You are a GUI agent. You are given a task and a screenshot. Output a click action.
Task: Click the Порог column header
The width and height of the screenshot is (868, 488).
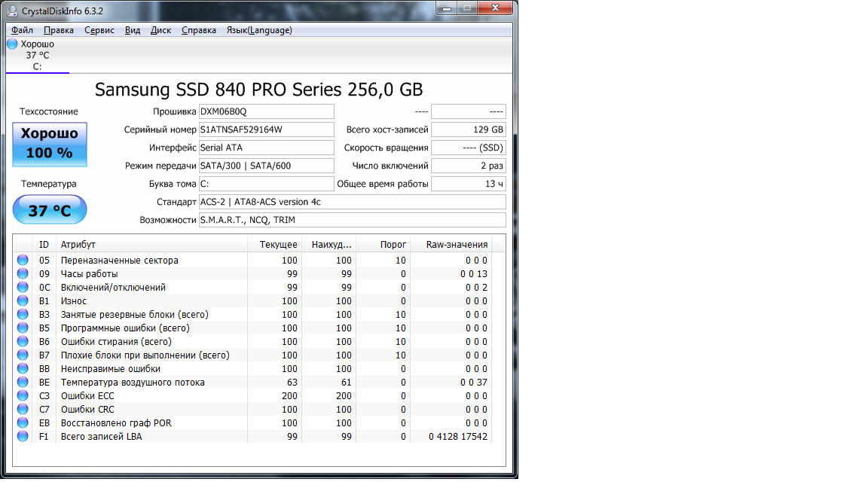(383, 245)
